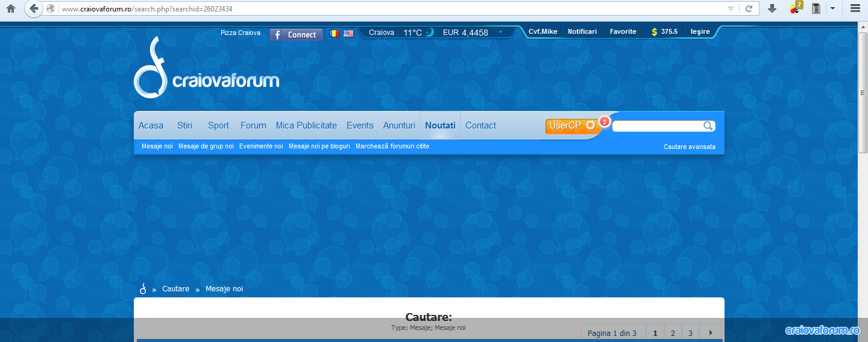Click the Facebook Connect button
Screen dimensions: 868x342
click(296, 34)
